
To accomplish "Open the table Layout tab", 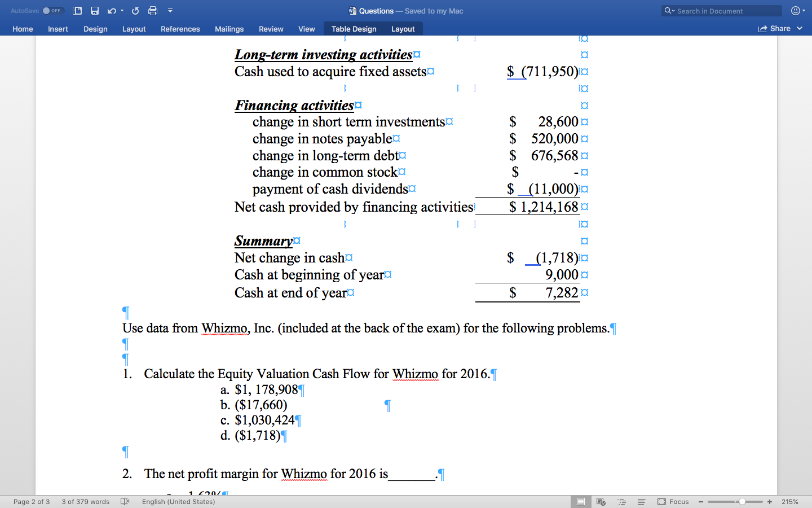I will click(403, 29).
